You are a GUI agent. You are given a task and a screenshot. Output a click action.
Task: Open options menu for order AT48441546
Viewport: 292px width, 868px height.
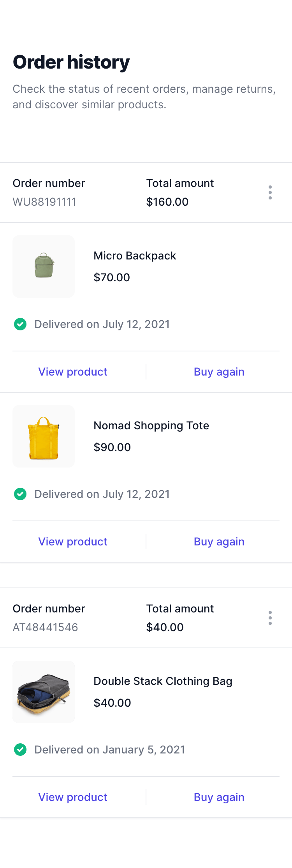point(270,618)
